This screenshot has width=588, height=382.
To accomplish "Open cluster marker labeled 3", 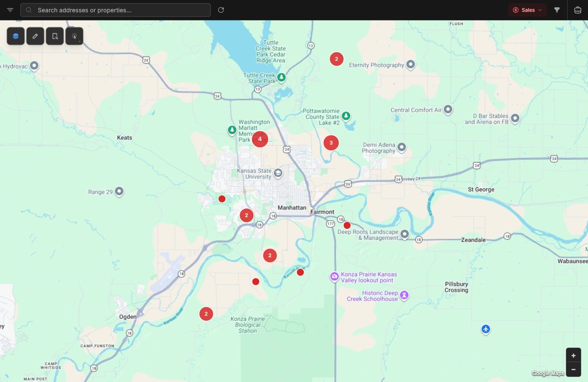I will (331, 143).
